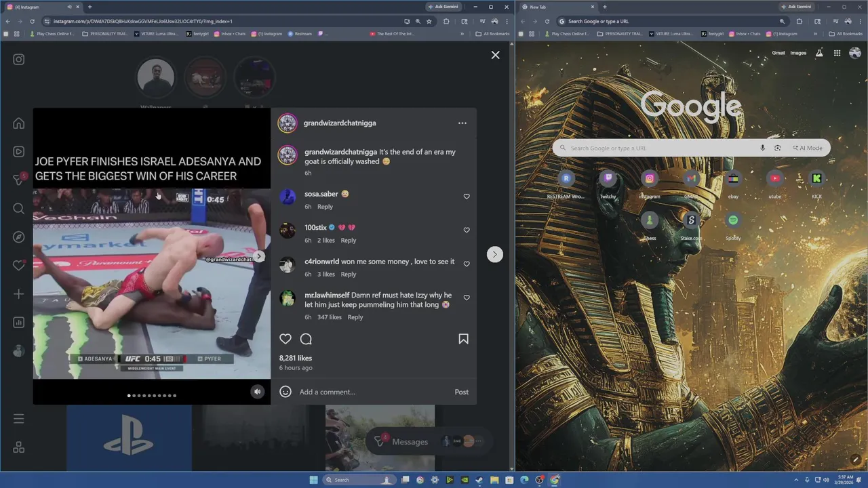Open Explore compass icon in sidebar
Viewport: 868px width, 488px height.
click(19, 237)
